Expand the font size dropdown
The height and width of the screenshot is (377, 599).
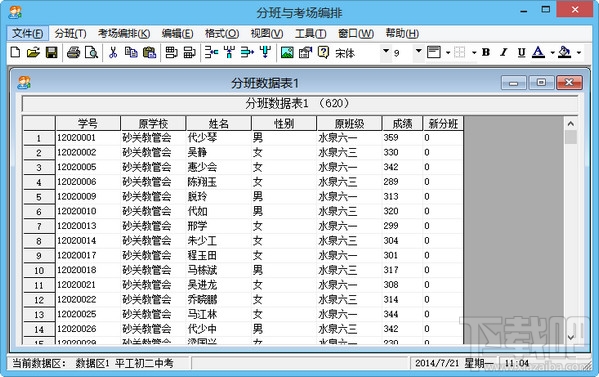419,51
